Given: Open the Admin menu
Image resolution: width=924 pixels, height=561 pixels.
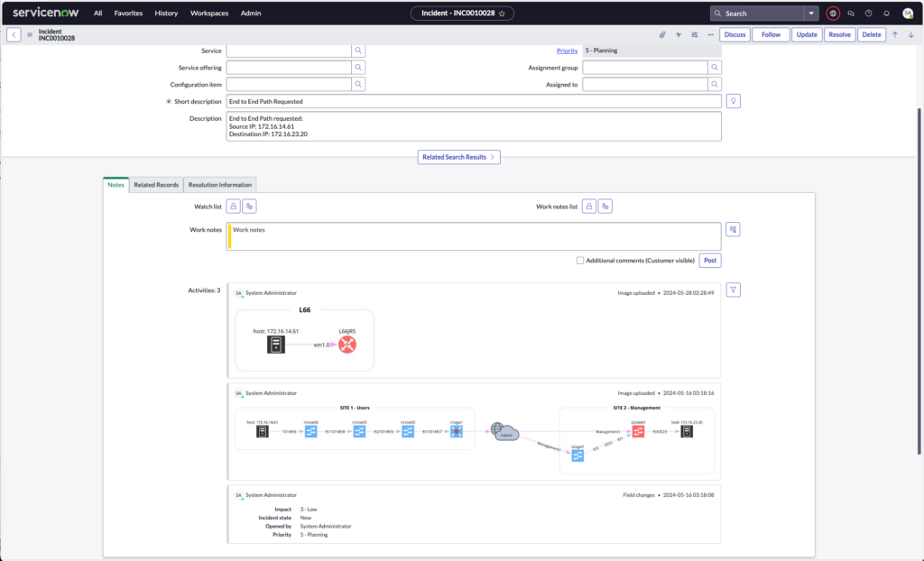Looking at the screenshot, I should coord(250,13).
